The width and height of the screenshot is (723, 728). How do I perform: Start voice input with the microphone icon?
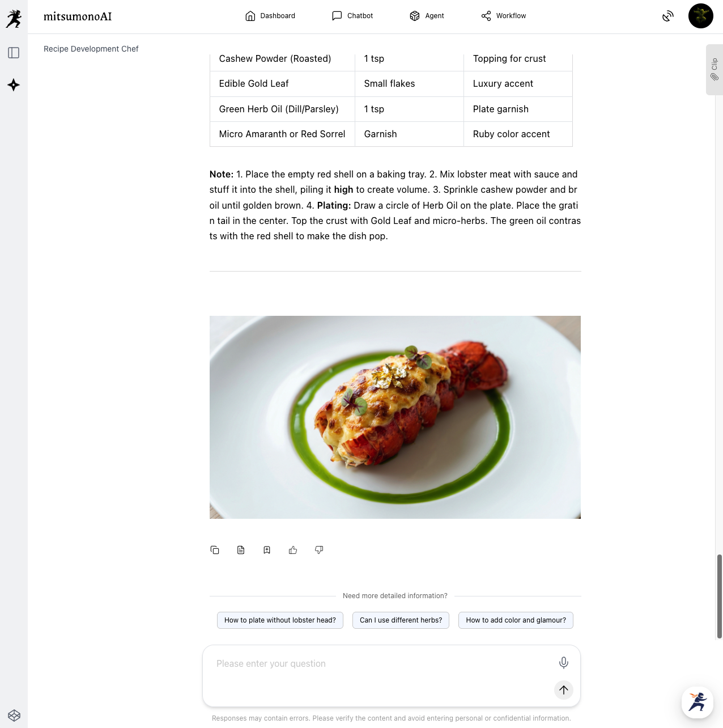pyautogui.click(x=564, y=663)
